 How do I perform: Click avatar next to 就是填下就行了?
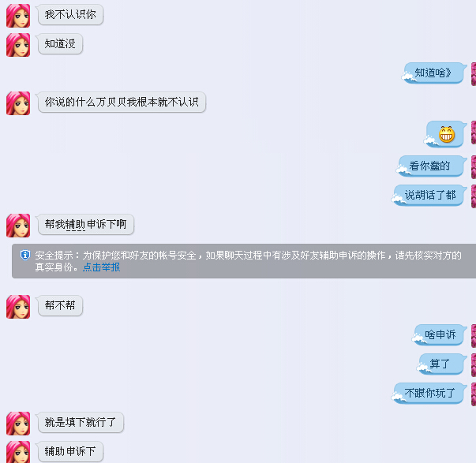point(18,424)
